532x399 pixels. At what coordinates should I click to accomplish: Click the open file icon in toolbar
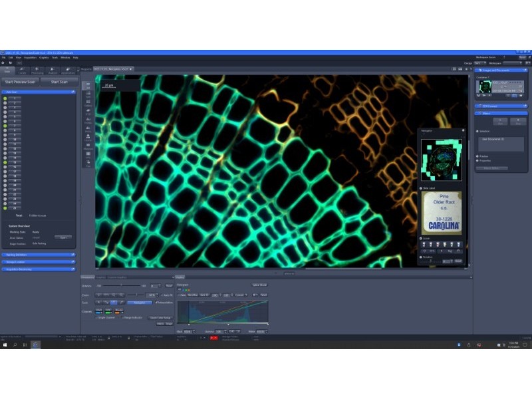click(3, 63)
